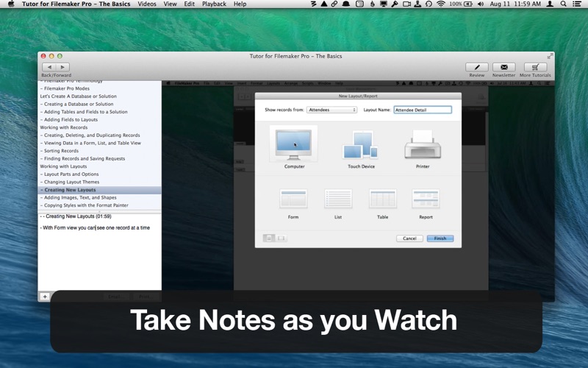Click the Forward arrow in the toolbar
The image size is (588, 368).
[62, 67]
